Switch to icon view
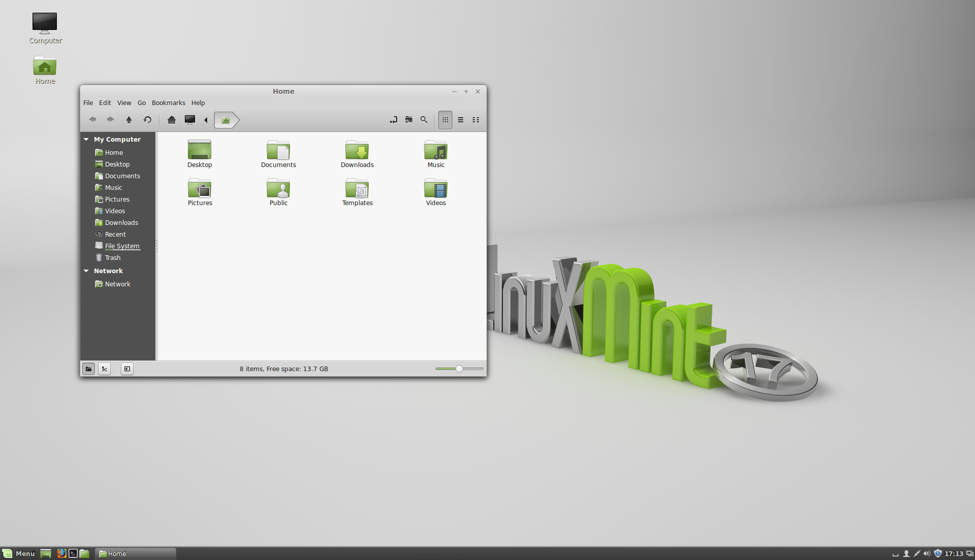The width and height of the screenshot is (975, 560). tap(445, 120)
